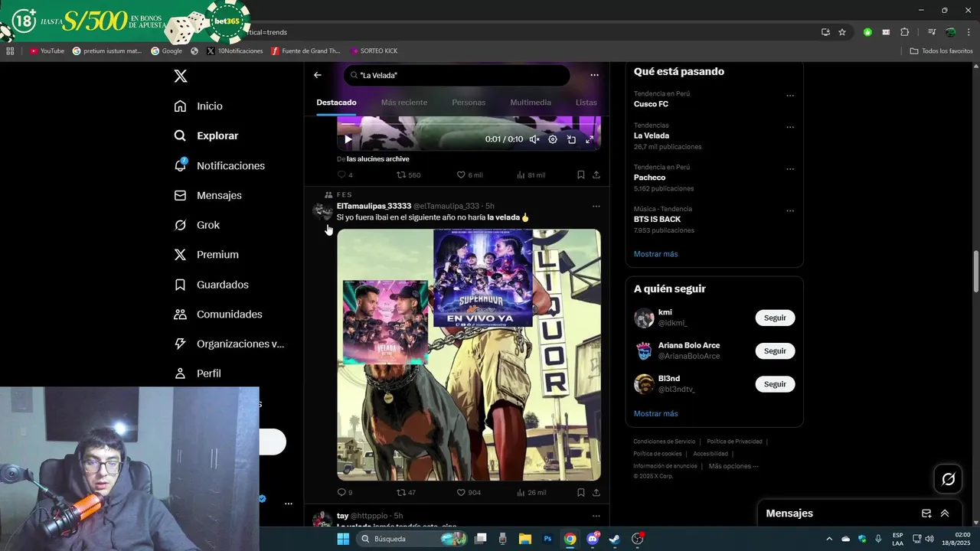980x551 pixels.
Task: Expand the Mensajes drawer
Action: coord(945,514)
